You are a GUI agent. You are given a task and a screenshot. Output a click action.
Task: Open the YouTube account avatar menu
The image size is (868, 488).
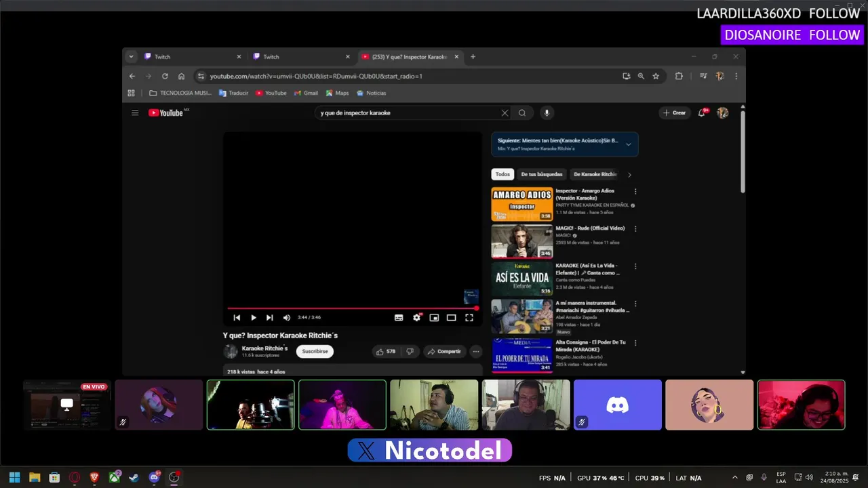pos(723,113)
